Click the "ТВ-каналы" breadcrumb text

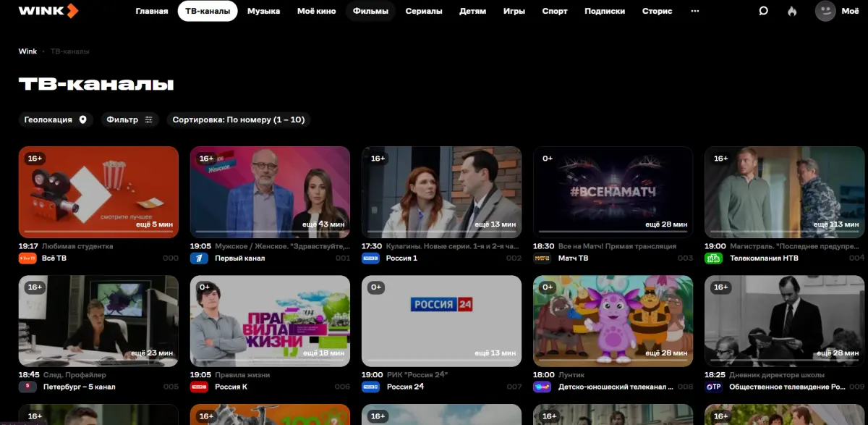tap(70, 51)
